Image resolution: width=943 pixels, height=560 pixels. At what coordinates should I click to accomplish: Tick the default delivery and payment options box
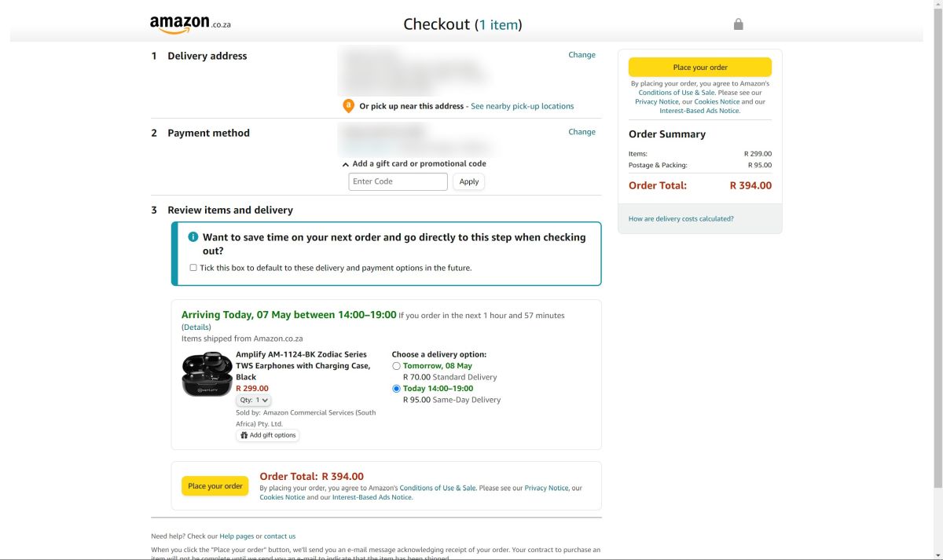tap(193, 268)
